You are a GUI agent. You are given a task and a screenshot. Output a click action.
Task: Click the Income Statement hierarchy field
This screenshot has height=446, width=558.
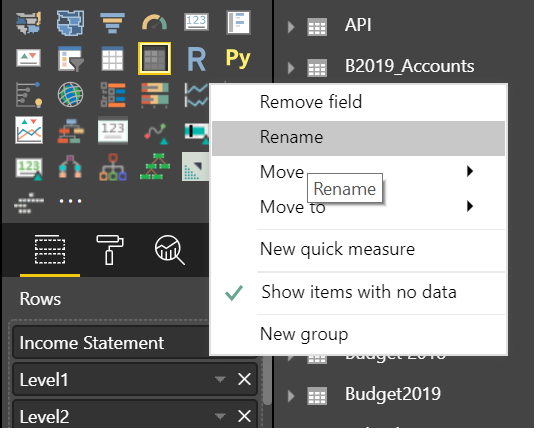(x=111, y=343)
